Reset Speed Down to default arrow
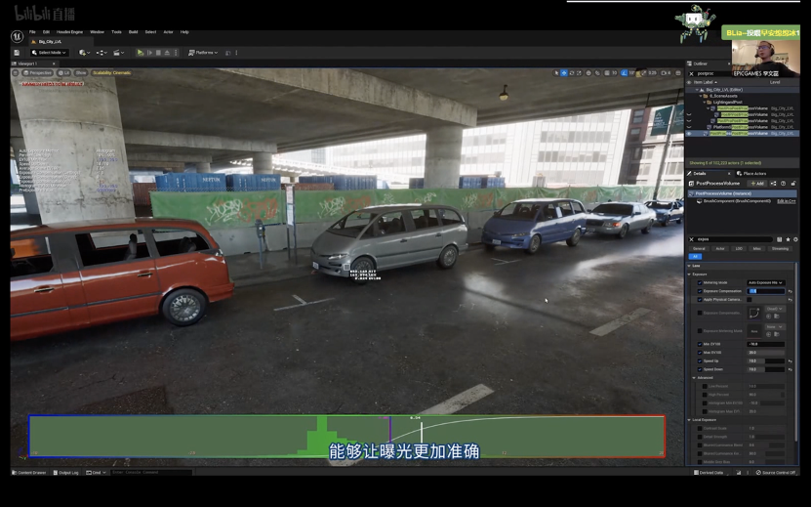The width and height of the screenshot is (812, 508). coord(791,369)
